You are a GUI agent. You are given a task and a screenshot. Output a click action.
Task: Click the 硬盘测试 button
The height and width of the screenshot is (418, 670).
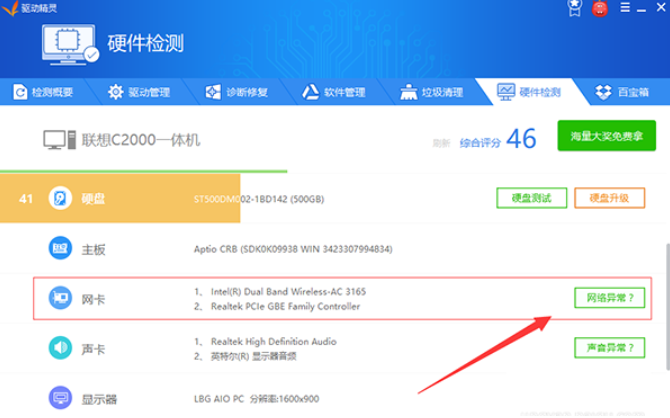click(532, 198)
